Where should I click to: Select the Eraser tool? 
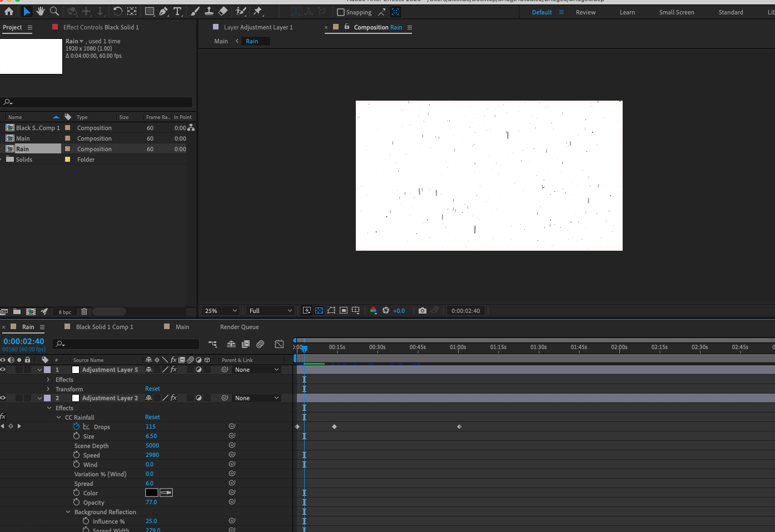coord(223,11)
